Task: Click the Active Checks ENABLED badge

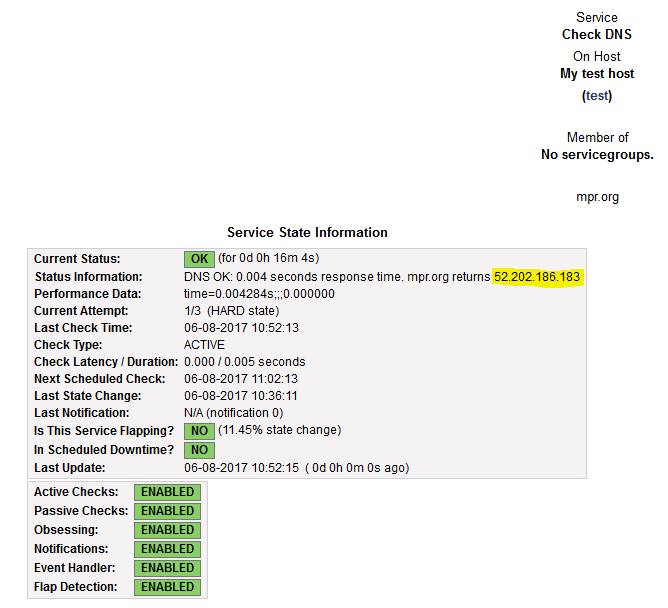Action: (x=167, y=492)
